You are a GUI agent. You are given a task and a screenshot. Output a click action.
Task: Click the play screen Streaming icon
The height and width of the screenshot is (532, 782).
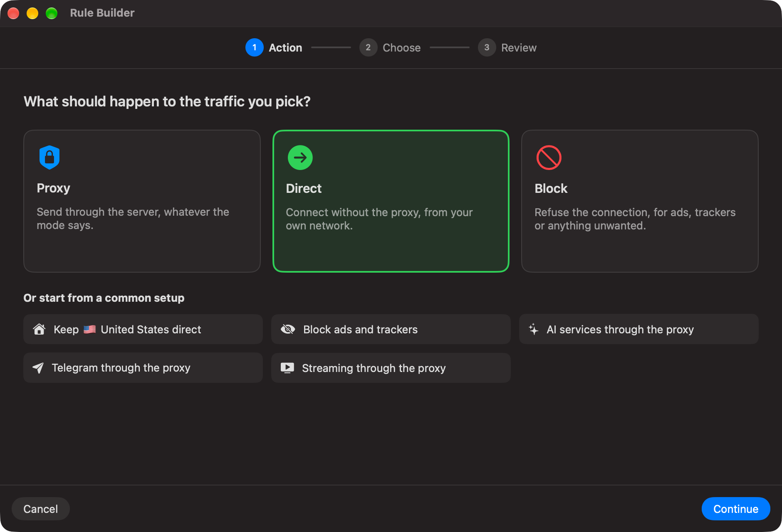pos(287,368)
